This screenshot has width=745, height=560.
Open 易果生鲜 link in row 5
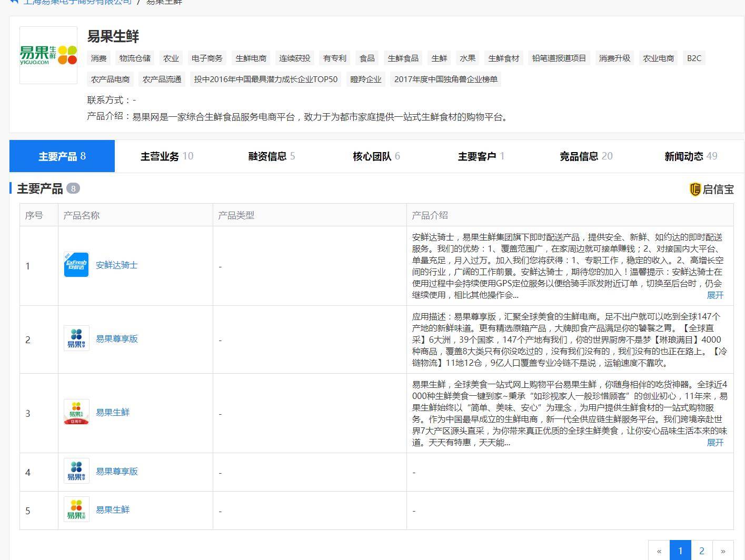pyautogui.click(x=113, y=509)
